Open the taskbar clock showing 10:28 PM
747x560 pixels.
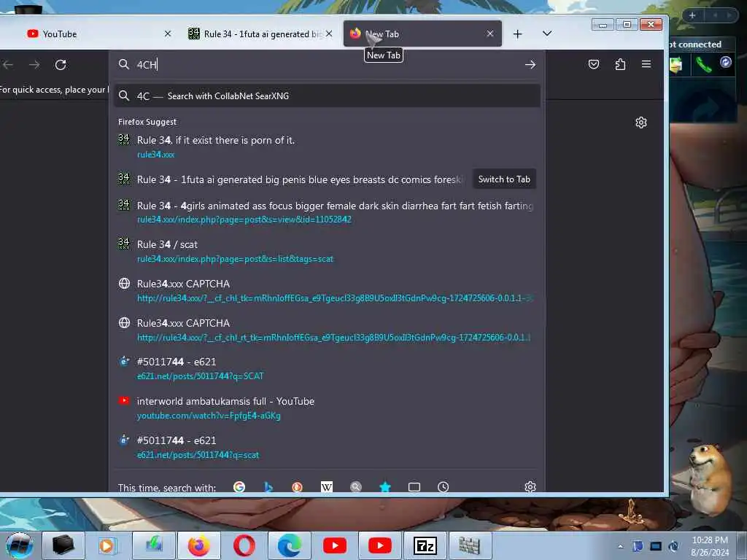[x=710, y=545]
